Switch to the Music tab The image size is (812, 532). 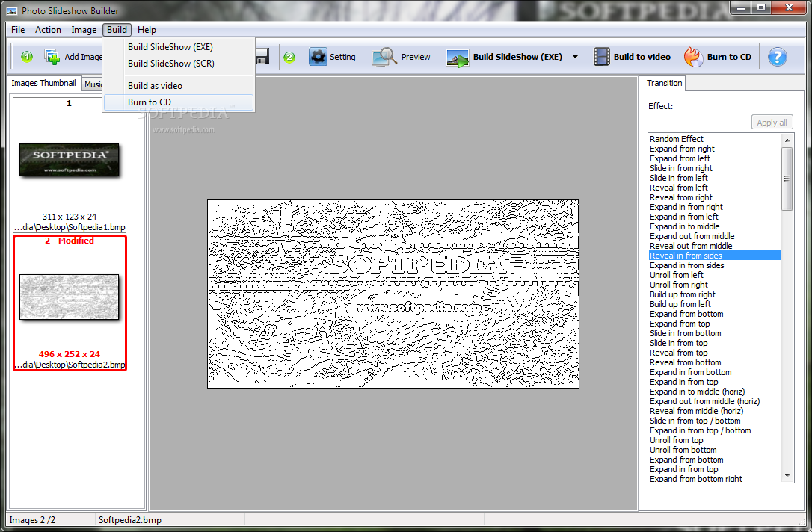92,84
